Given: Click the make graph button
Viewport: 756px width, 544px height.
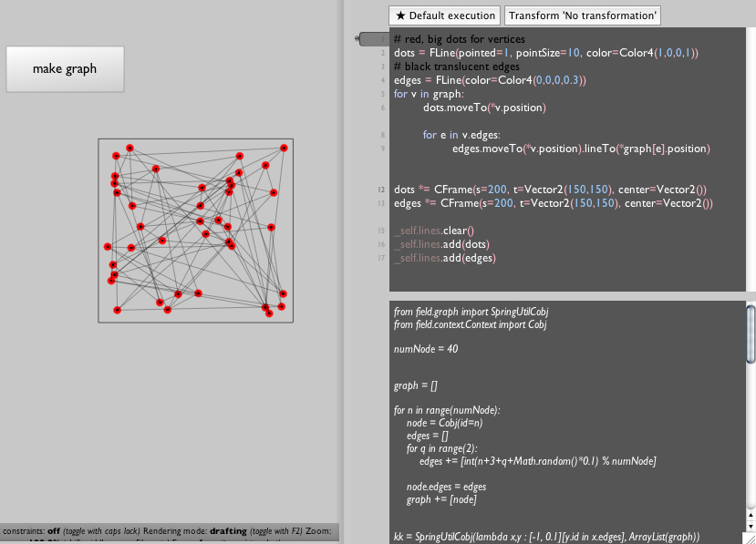Looking at the screenshot, I should pyautogui.click(x=65, y=68).
